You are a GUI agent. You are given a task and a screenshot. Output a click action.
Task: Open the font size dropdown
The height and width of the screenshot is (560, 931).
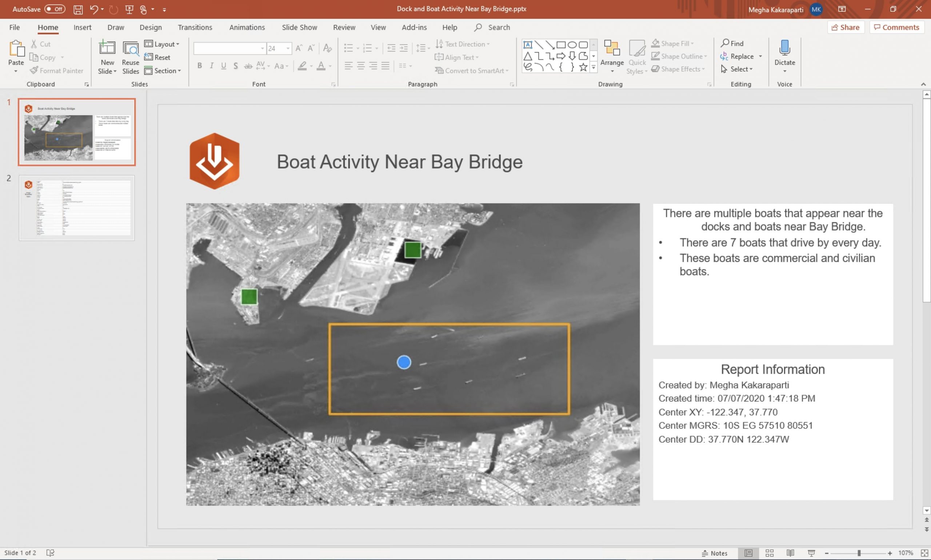(288, 48)
